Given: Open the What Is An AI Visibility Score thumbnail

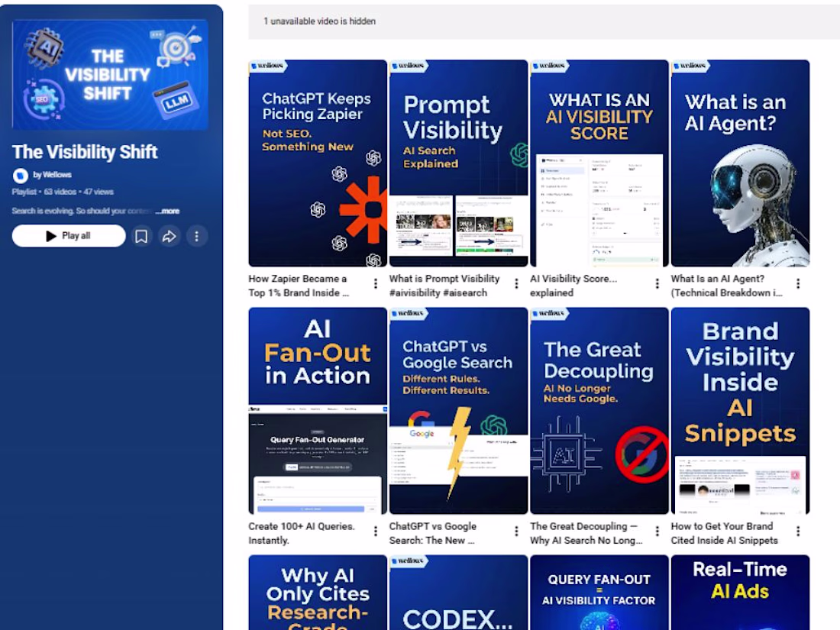Looking at the screenshot, I should 599,163.
